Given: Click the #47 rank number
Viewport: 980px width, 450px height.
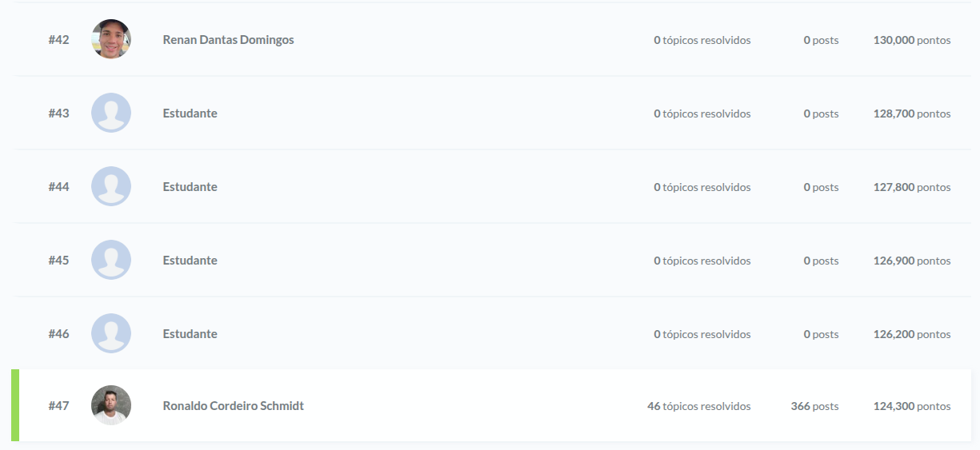Looking at the screenshot, I should pyautogui.click(x=58, y=406).
